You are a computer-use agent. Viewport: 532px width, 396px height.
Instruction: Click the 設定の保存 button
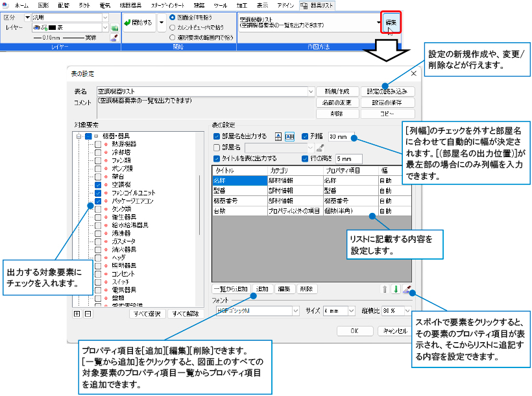[387, 103]
